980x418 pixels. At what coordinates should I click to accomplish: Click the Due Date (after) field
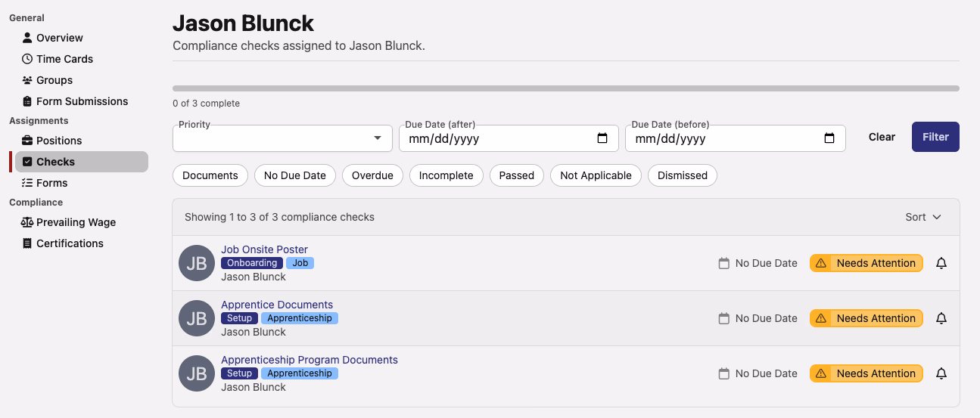[x=509, y=138]
